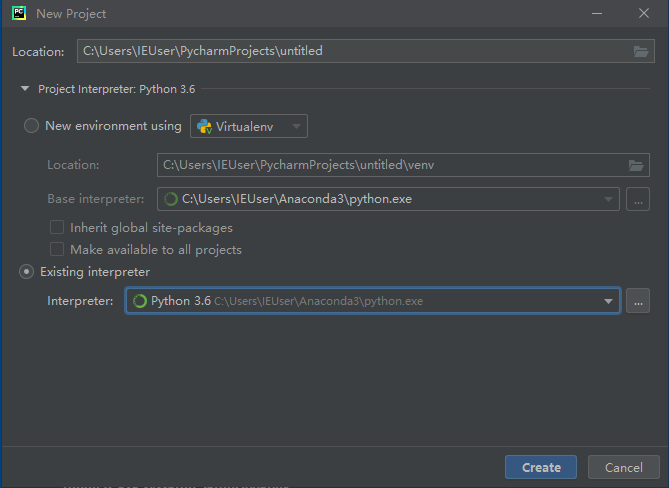Click the Create button
This screenshot has width=669, height=488.
(541, 468)
